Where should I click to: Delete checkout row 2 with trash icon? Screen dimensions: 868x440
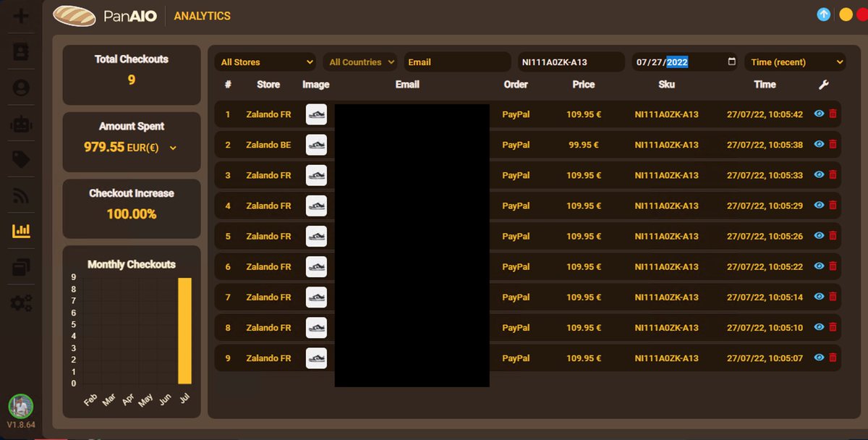[x=833, y=145]
